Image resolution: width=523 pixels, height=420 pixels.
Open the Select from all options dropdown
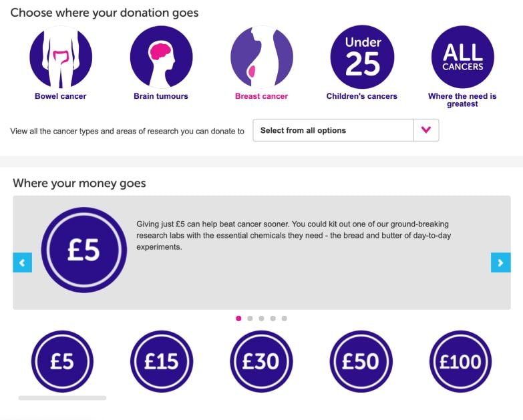(x=346, y=130)
